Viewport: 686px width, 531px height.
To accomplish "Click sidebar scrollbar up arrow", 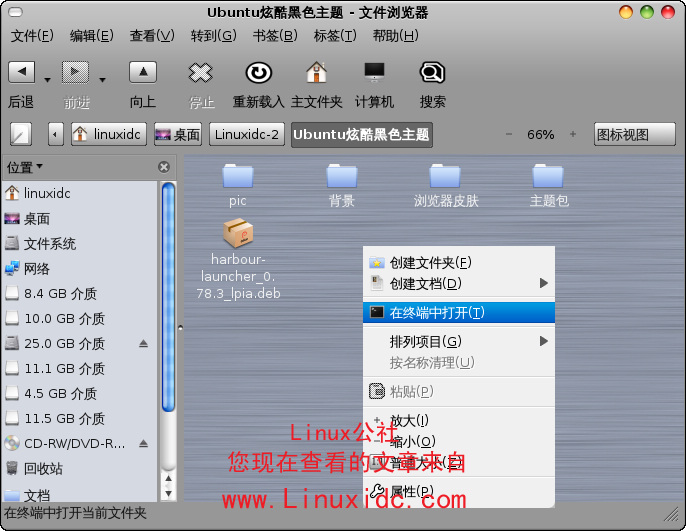I will (168, 479).
